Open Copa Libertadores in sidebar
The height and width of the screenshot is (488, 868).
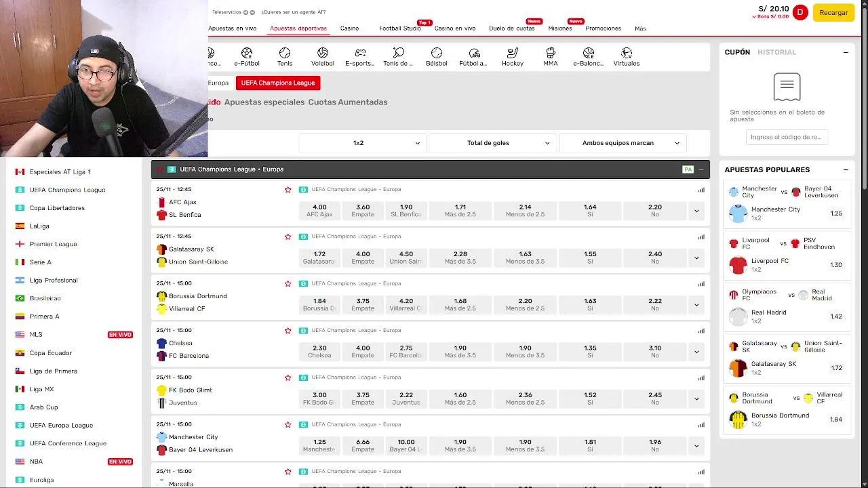pos(57,208)
